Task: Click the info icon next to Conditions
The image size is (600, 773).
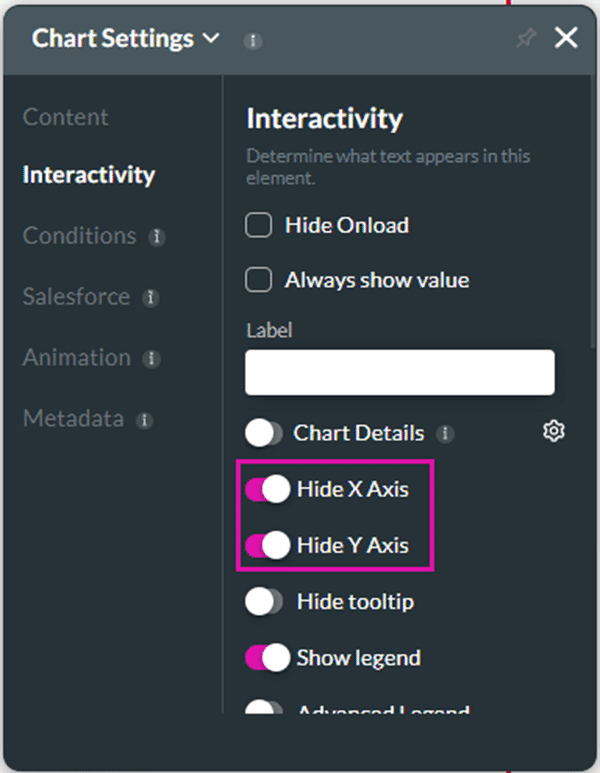Action: [x=156, y=237]
